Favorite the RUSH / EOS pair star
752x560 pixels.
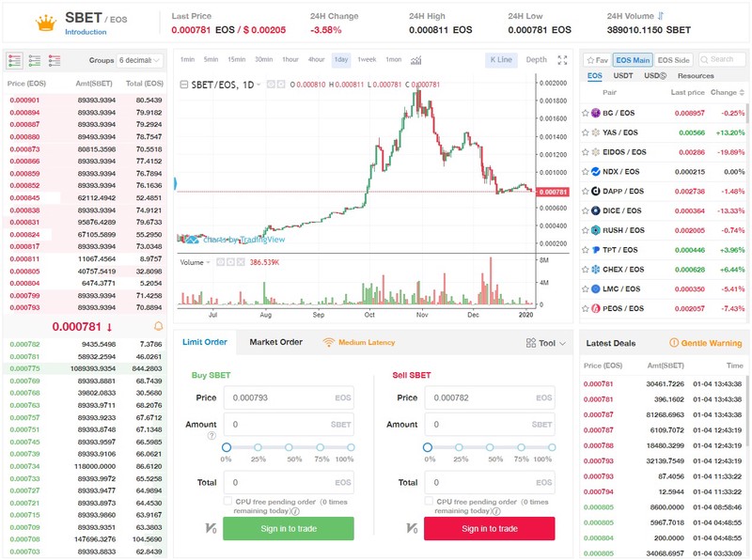tap(585, 230)
